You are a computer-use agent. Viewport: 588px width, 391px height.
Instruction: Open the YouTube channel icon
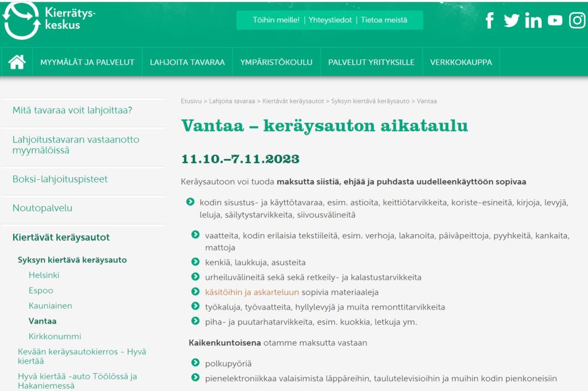click(x=555, y=21)
